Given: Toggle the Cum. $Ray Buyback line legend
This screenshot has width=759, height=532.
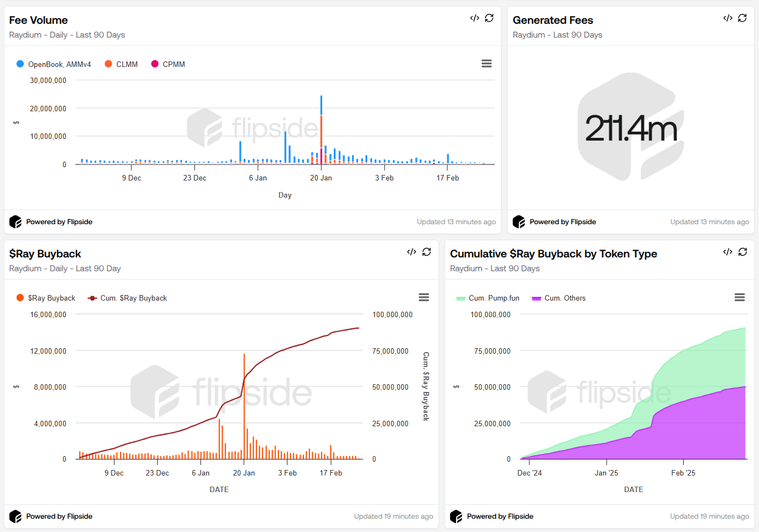Looking at the screenshot, I should pos(127,298).
